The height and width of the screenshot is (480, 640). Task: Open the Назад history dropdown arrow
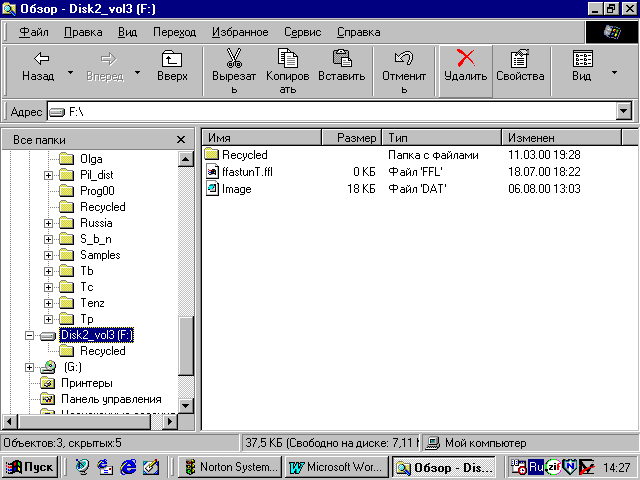[x=70, y=73]
